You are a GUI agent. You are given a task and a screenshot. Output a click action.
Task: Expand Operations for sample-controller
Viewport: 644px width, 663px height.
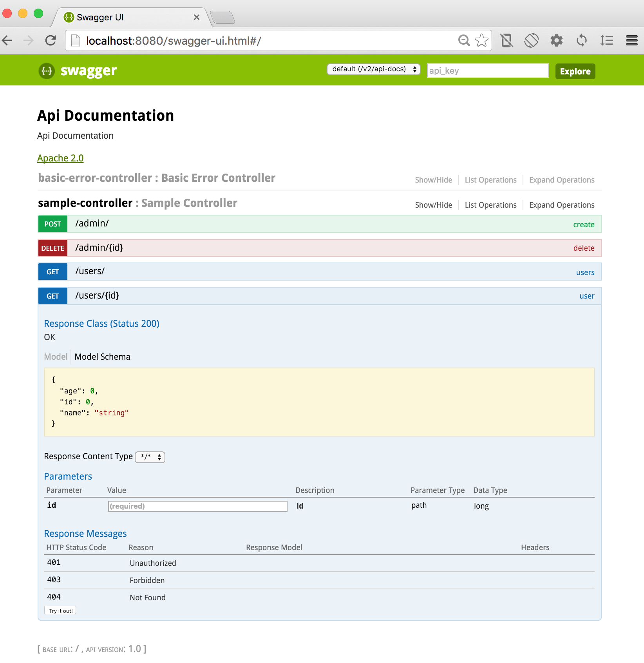pos(562,205)
